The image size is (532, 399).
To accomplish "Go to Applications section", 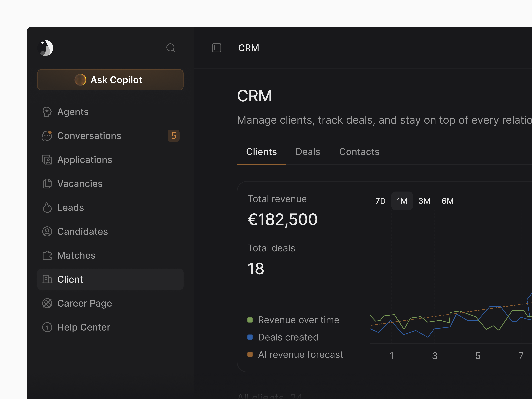I will tap(110, 160).
